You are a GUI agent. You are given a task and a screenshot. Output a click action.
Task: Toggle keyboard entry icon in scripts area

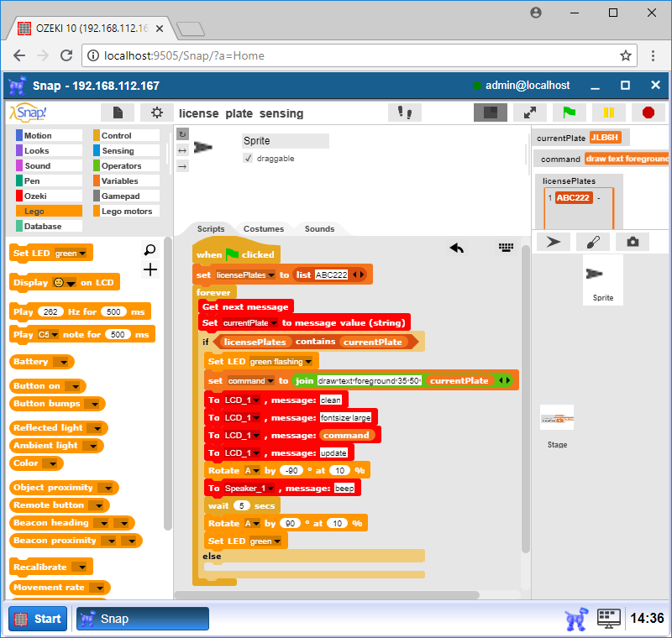point(507,247)
